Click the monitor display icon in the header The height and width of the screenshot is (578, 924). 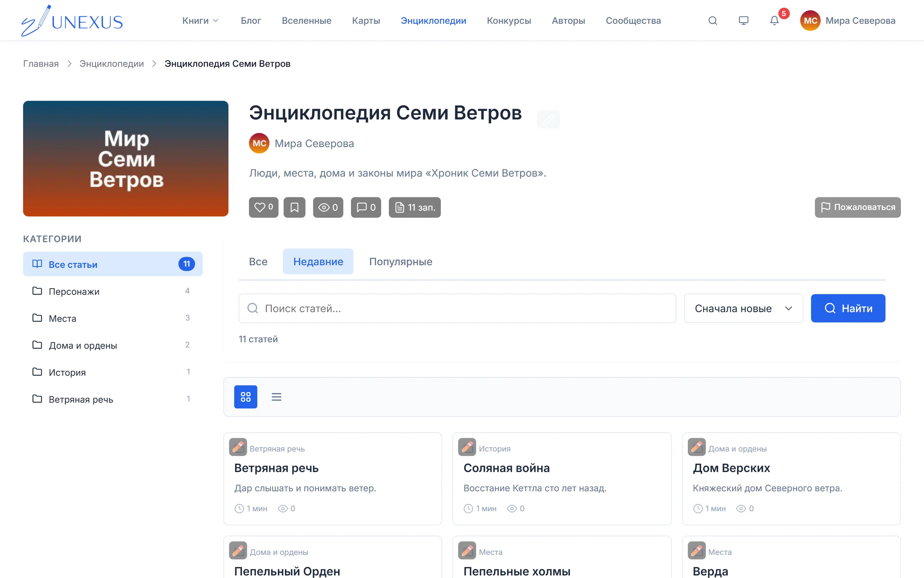click(743, 20)
